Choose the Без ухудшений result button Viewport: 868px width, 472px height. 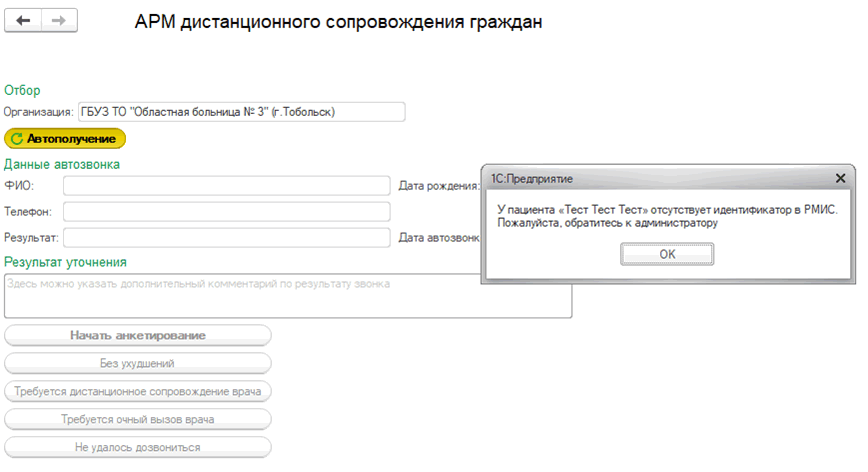(x=138, y=363)
